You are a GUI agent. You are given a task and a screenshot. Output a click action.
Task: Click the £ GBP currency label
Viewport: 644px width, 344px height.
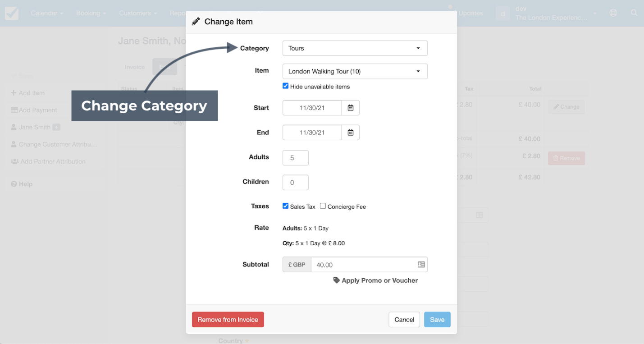pyautogui.click(x=297, y=265)
